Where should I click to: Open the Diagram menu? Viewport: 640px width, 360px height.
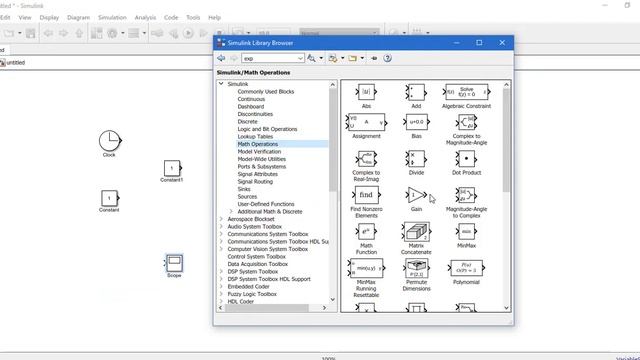pos(78,18)
